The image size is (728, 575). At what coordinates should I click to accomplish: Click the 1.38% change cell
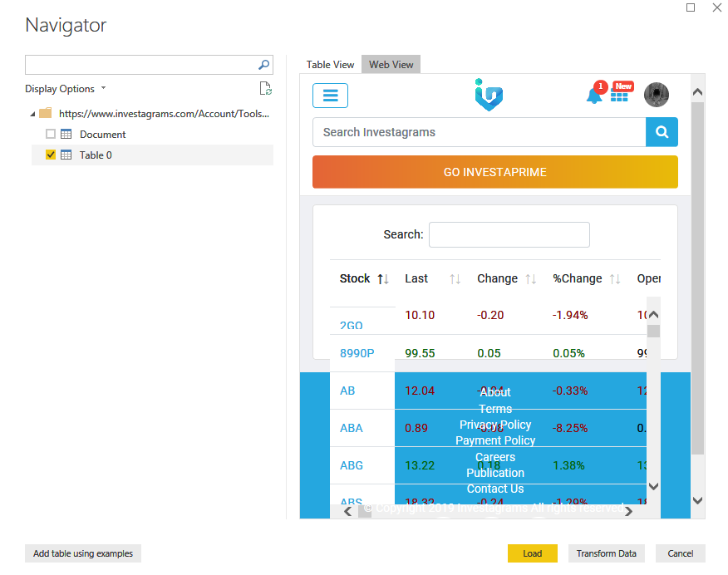pos(568,465)
